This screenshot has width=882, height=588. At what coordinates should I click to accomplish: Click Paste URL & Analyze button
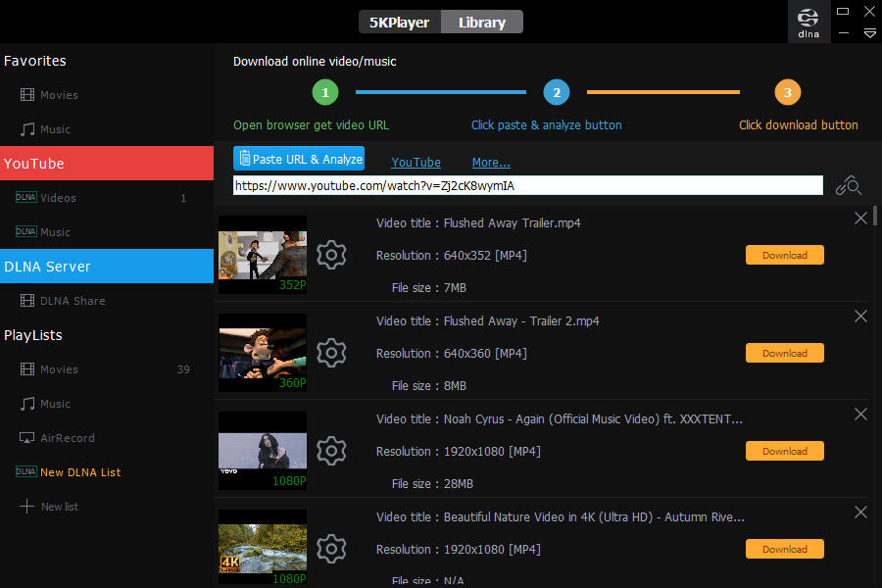tap(299, 159)
